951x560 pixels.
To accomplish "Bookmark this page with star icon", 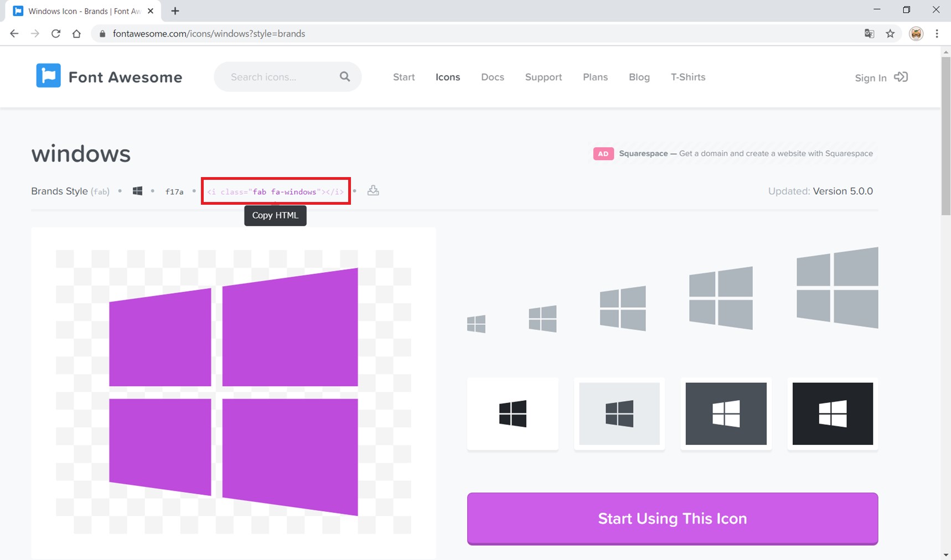I will pos(890,34).
